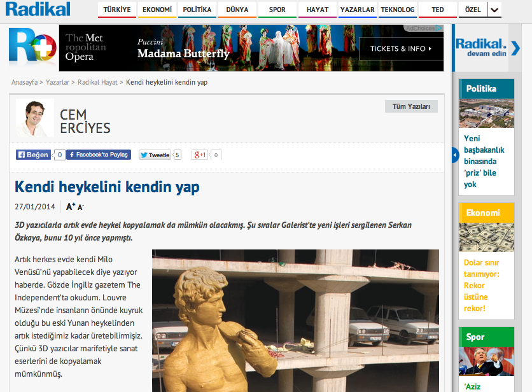Go to Yazarlar breadcrumb link
532x392 pixels.
point(57,82)
